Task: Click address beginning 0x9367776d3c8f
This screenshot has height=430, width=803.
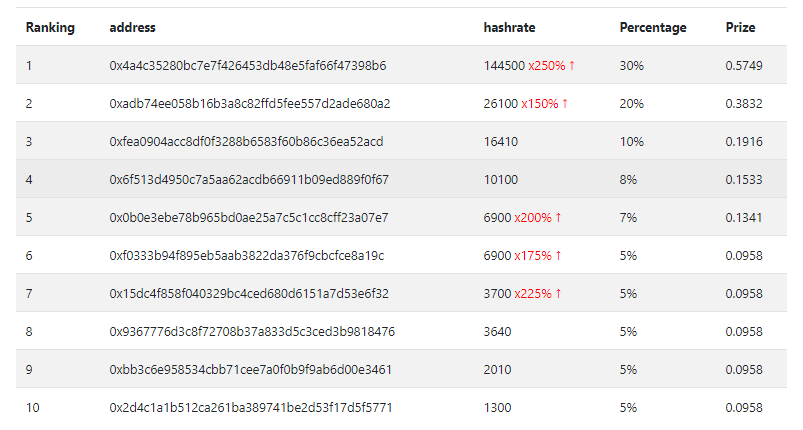Action: pos(252,332)
